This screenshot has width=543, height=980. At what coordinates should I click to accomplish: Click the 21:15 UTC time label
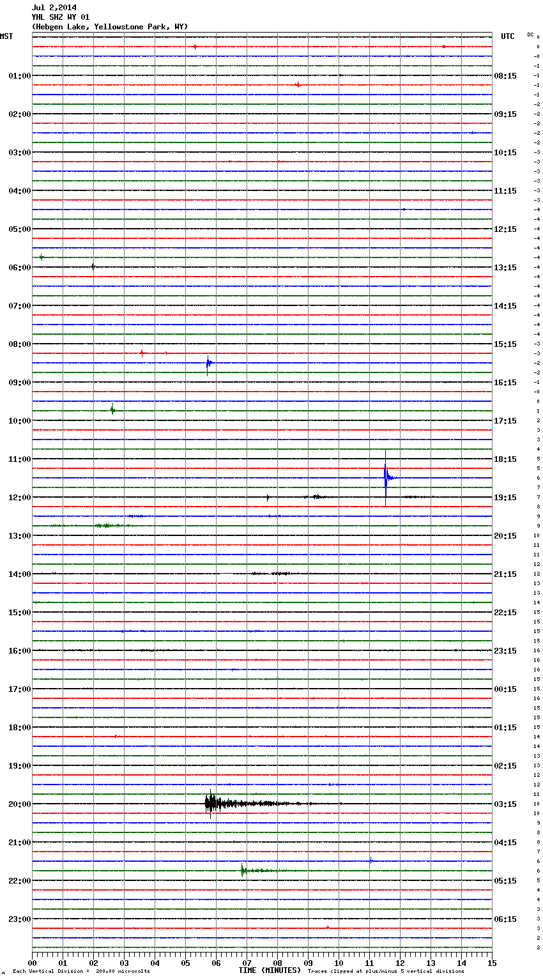[505, 574]
